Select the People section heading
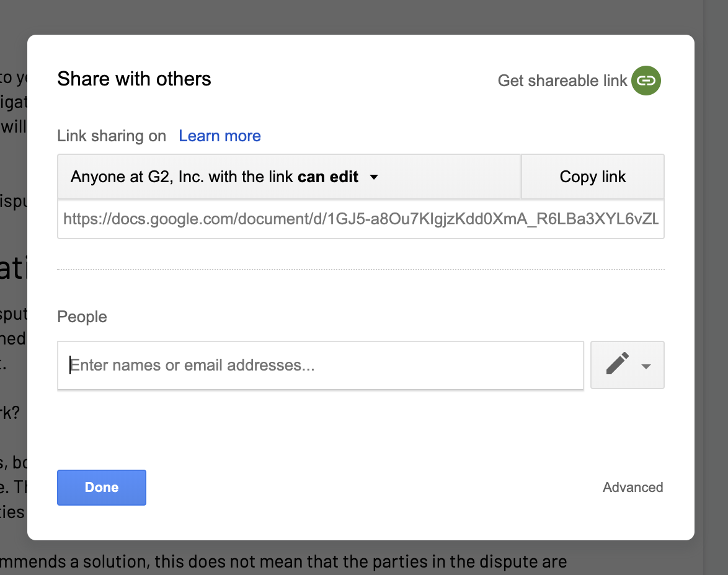Viewport: 728px width, 575px height. [82, 317]
